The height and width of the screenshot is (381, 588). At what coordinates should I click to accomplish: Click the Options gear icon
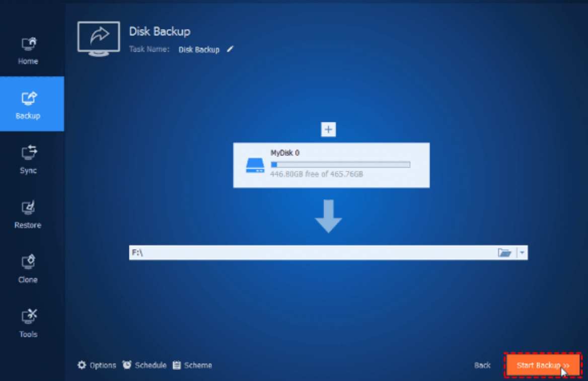click(x=82, y=365)
